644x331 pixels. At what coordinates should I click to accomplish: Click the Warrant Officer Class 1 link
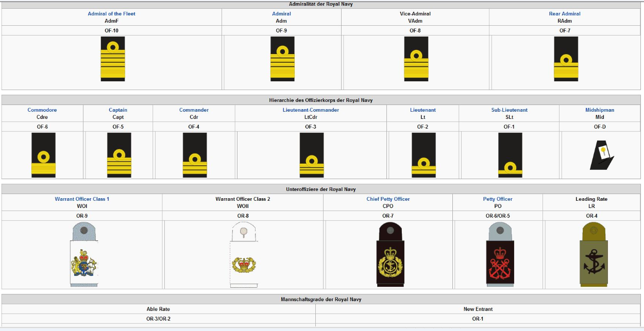tap(82, 199)
